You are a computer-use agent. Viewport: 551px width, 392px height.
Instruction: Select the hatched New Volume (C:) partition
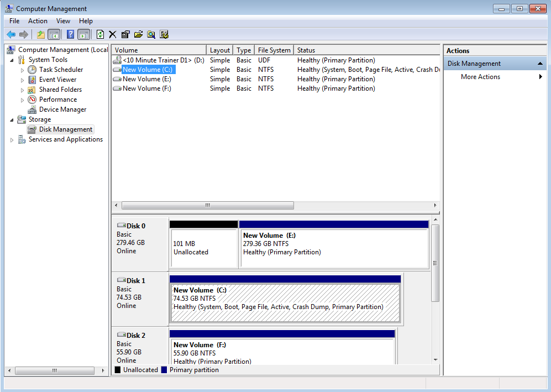(x=285, y=300)
